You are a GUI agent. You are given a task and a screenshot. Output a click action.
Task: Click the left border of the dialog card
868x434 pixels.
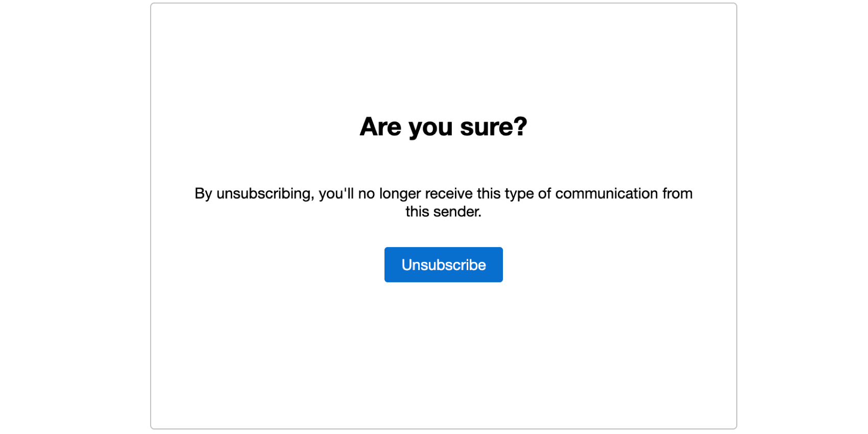[x=152, y=217]
